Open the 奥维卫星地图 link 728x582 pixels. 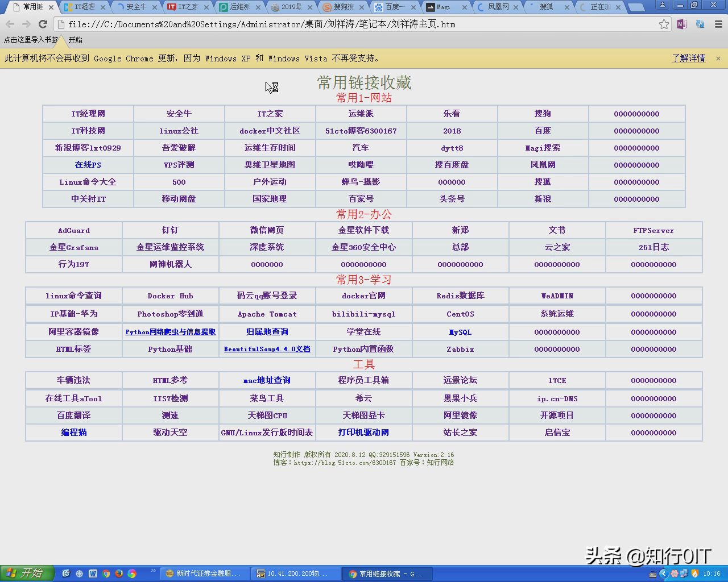(x=270, y=165)
